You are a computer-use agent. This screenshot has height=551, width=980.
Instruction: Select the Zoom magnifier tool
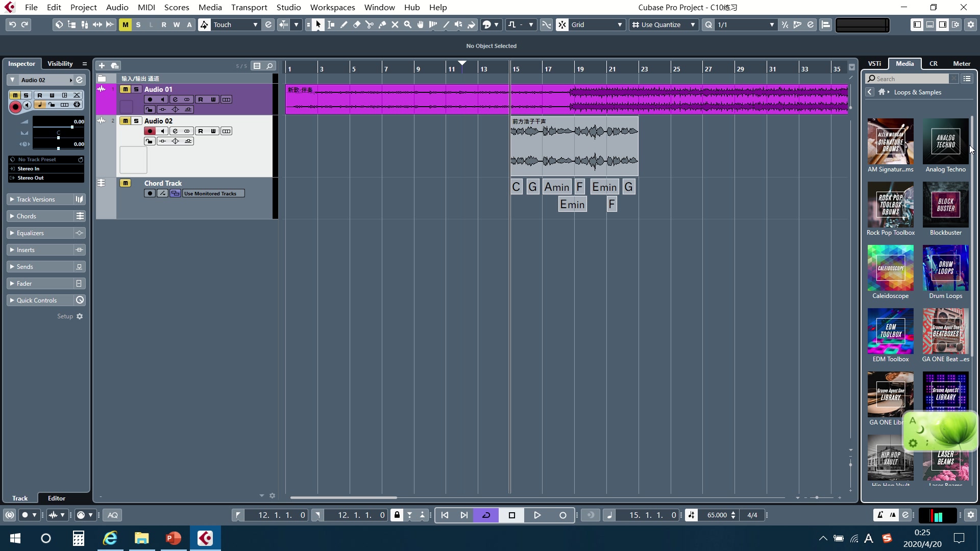408,24
